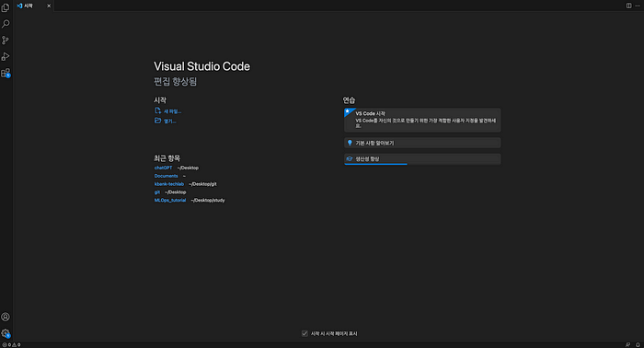The width and height of the screenshot is (644, 348).
Task: Open the Manage gear icon
Action: coord(6,332)
